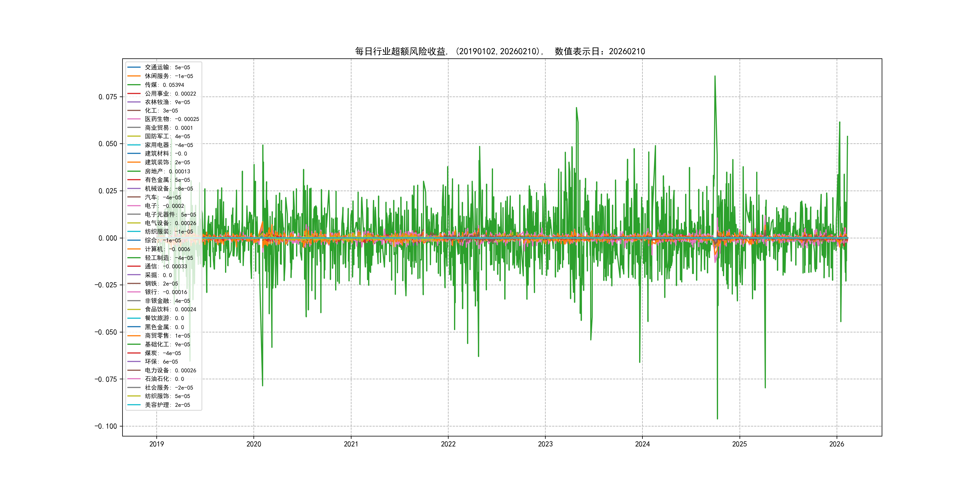This screenshot has height=490, width=980.
Task: Click the 2024 x-axis tick label
Action: pyautogui.click(x=642, y=444)
